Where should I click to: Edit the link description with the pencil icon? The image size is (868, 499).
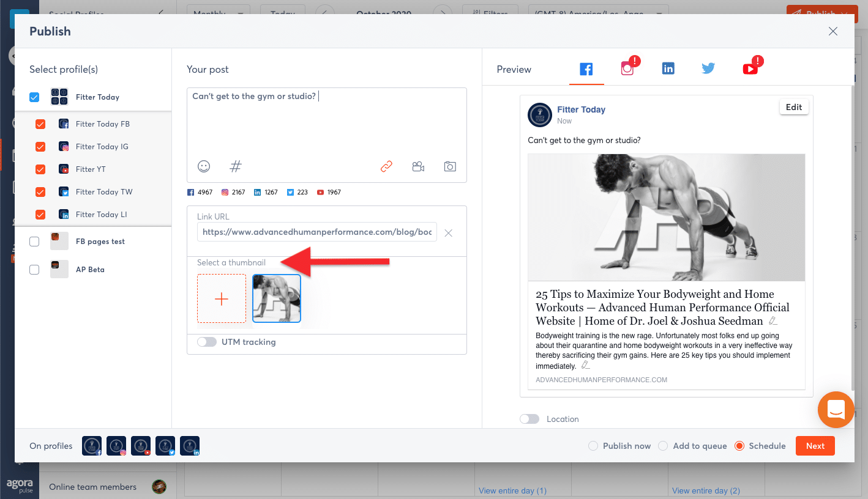tap(585, 366)
